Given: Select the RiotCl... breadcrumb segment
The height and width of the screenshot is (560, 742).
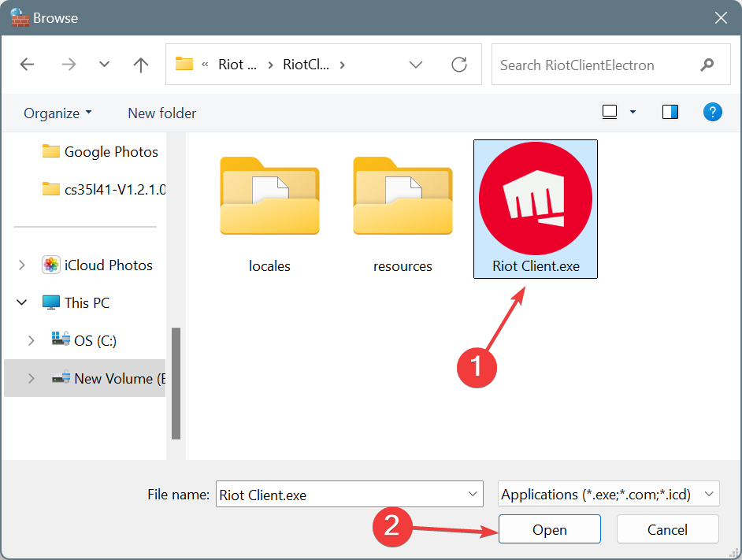Looking at the screenshot, I should click(x=306, y=65).
